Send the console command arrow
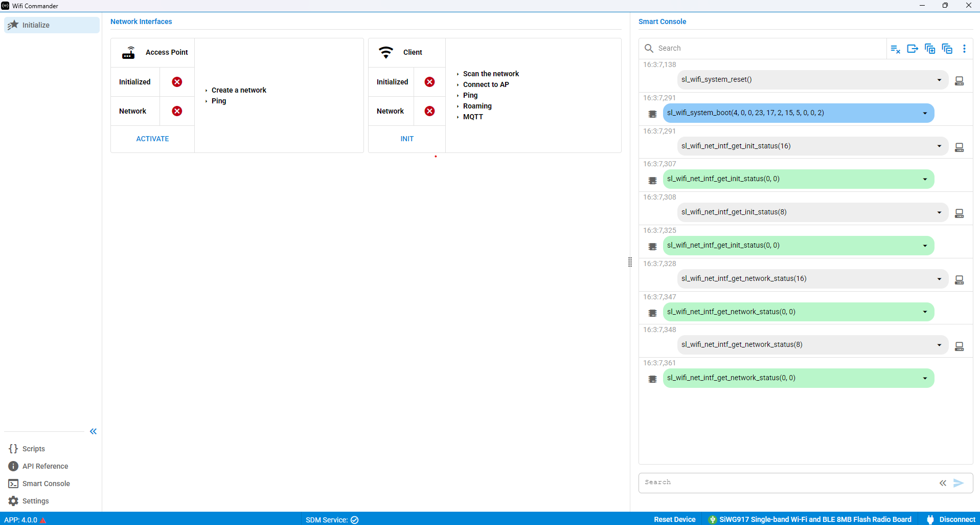Screen dimensions: 980x525 tap(959, 483)
